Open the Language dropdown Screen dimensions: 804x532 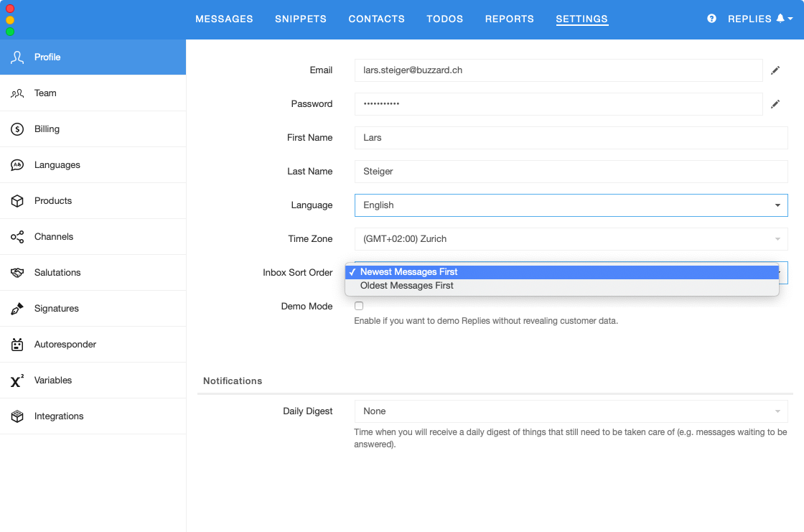click(x=571, y=205)
